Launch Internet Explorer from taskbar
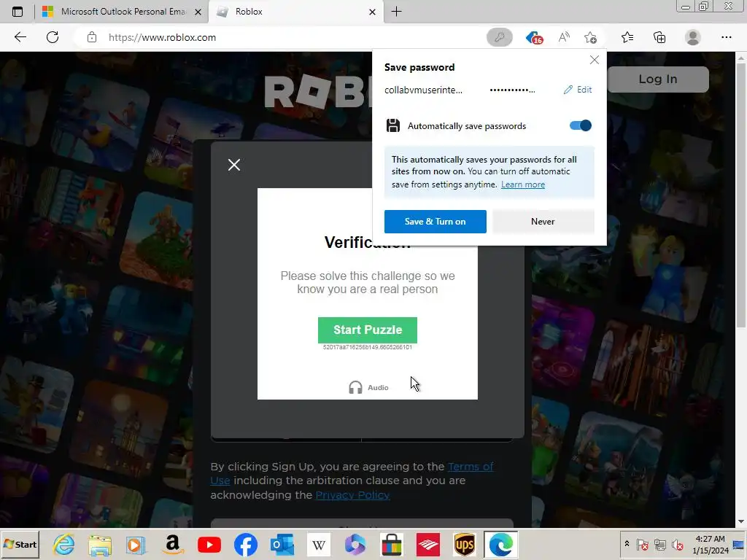747x560 pixels. click(x=64, y=544)
